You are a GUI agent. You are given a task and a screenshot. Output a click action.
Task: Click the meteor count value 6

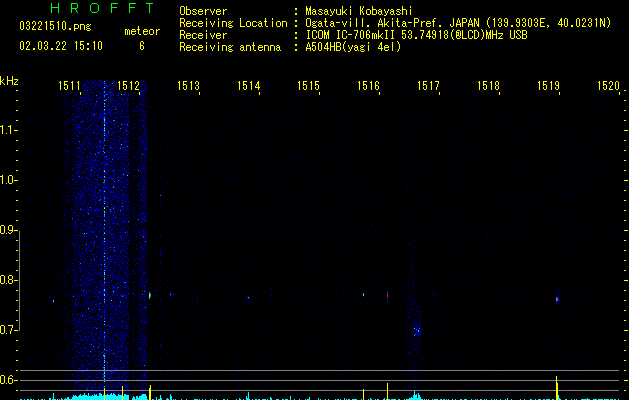tap(142, 46)
